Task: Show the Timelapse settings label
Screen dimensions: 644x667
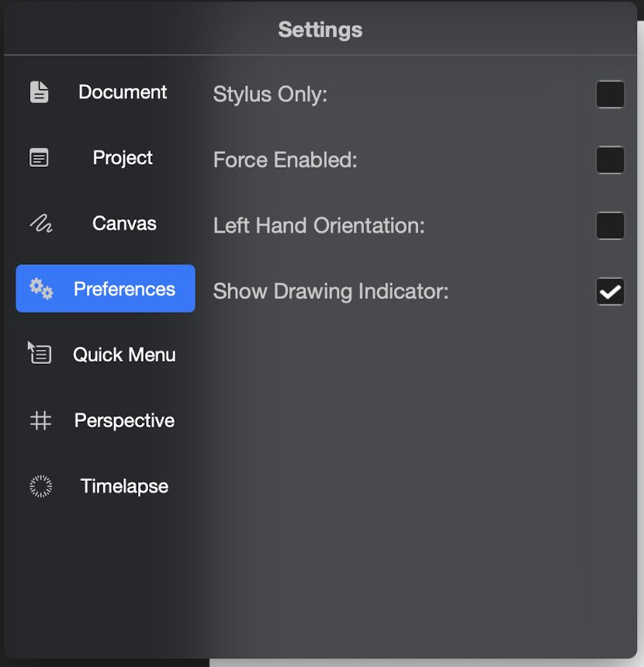Action: 124,487
